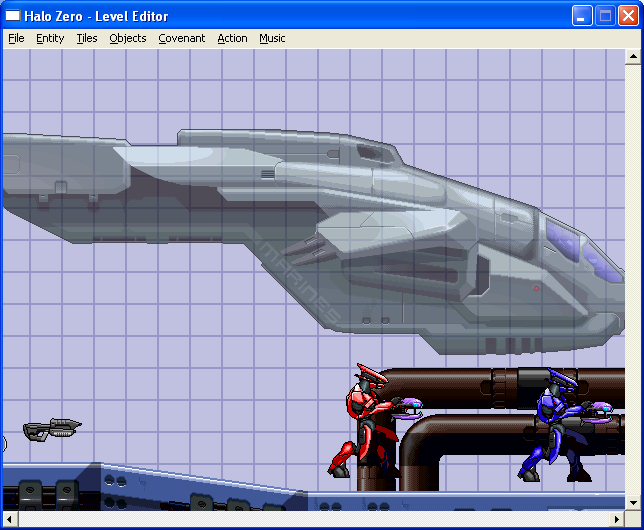The height and width of the screenshot is (530, 644).
Task: Close the Level Editor window
Action: 628,16
